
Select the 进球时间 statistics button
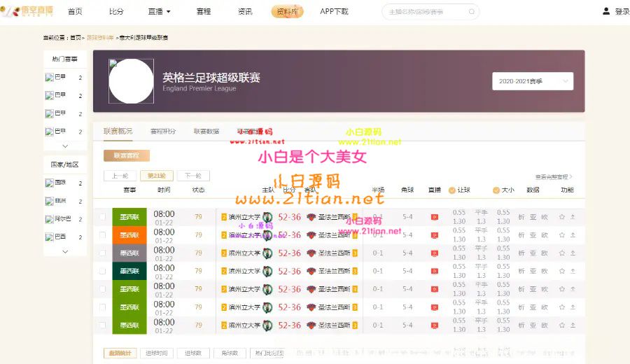(x=157, y=353)
